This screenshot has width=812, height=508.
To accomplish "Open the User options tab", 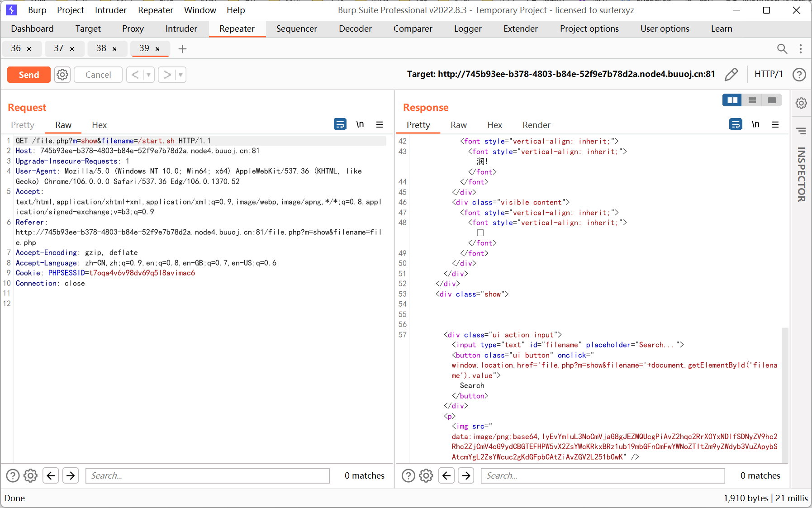I will click(x=665, y=28).
